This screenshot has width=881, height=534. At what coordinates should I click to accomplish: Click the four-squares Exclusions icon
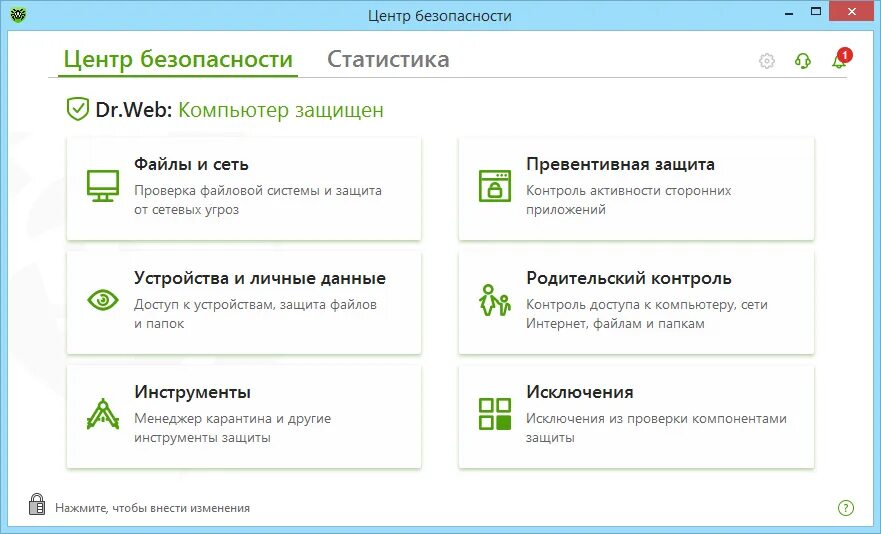[495, 414]
